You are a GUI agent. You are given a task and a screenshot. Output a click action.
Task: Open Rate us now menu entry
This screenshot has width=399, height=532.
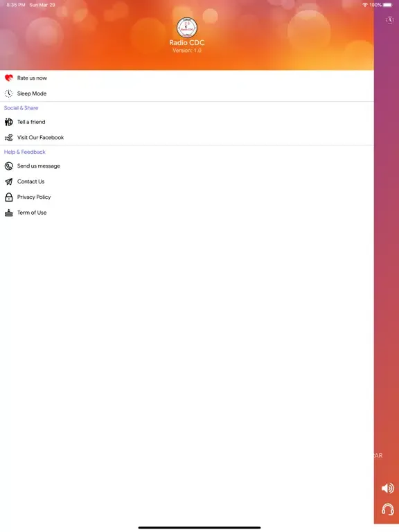coord(187,78)
